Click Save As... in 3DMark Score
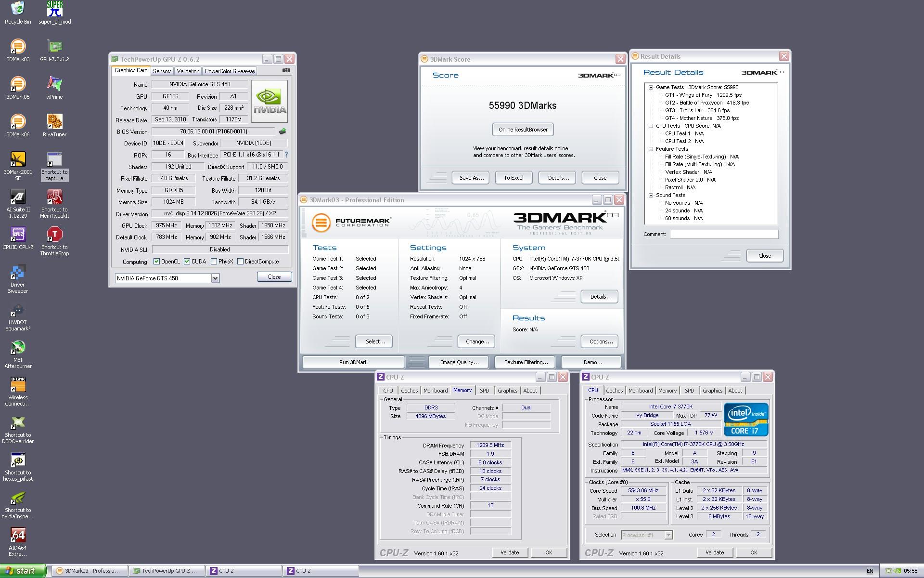Viewport: 924px width, 578px height. (x=471, y=178)
